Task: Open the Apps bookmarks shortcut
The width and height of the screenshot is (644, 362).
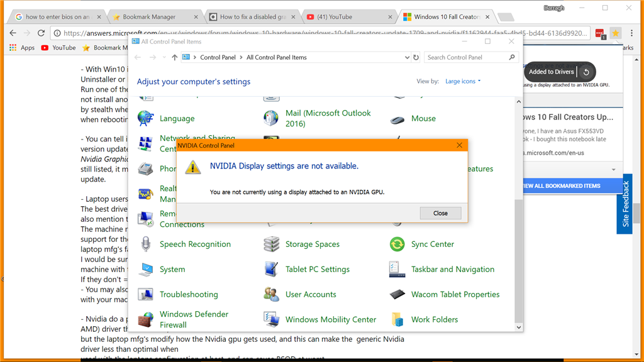Action: (22, 48)
